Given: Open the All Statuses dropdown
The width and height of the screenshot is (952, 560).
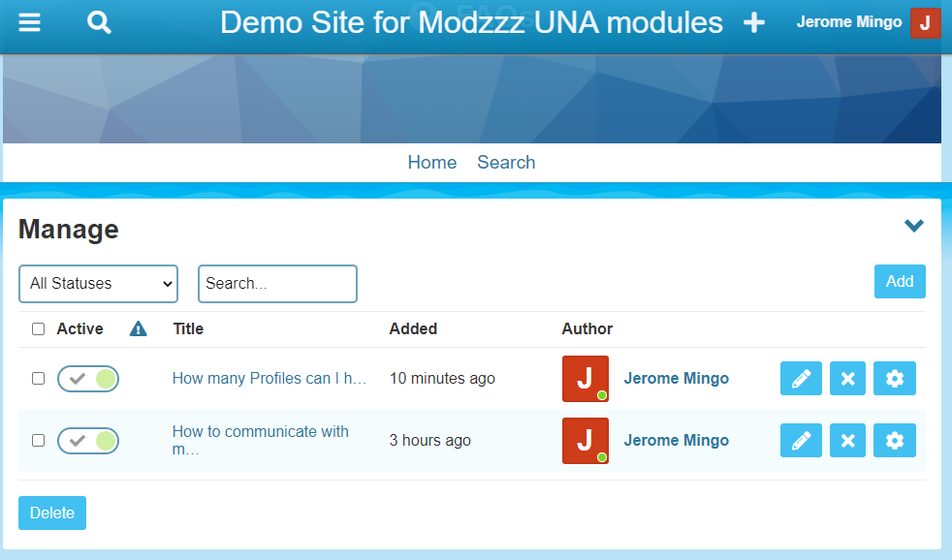Looking at the screenshot, I should pos(98,284).
